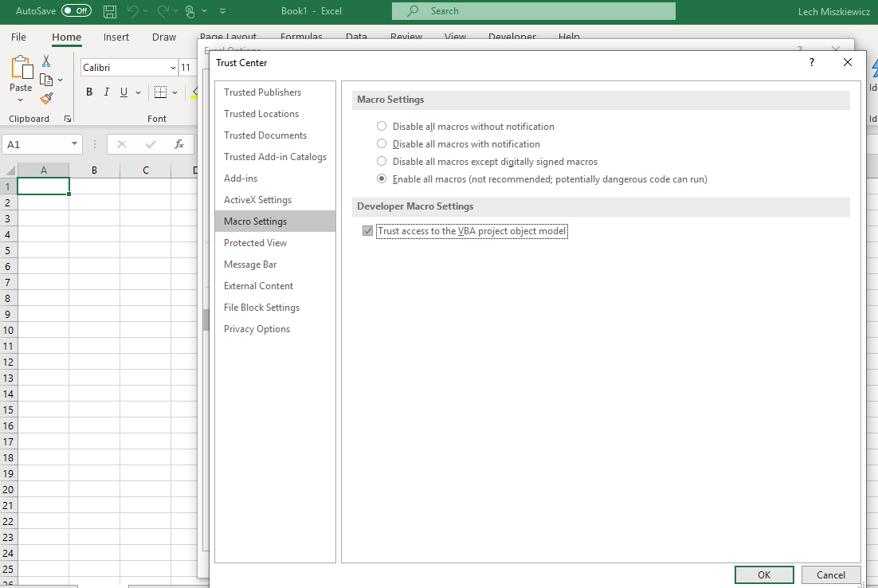Open the Trusted Locations section
Image resolution: width=878 pixels, height=588 pixels.
click(x=261, y=114)
